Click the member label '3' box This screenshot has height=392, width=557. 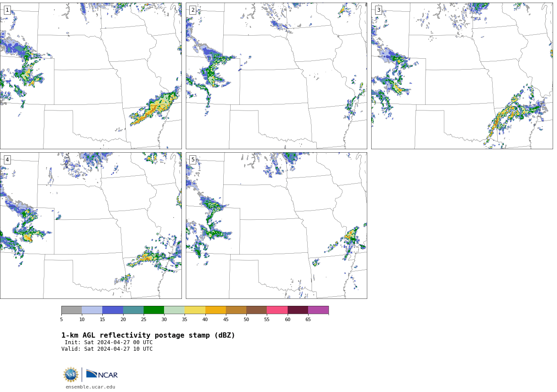(378, 10)
